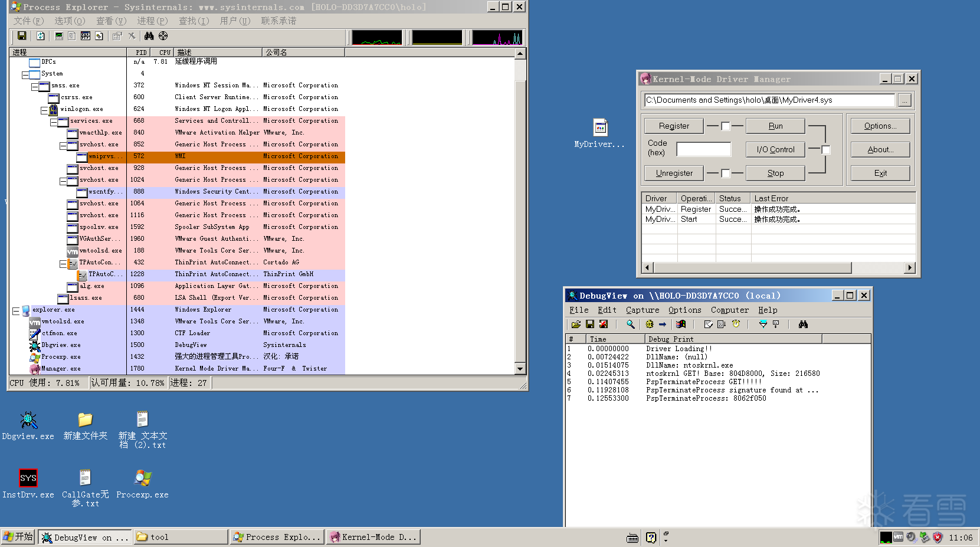Open the 文件(F) menu in Process Explorer
The width and height of the screenshot is (980, 547).
(29, 21)
